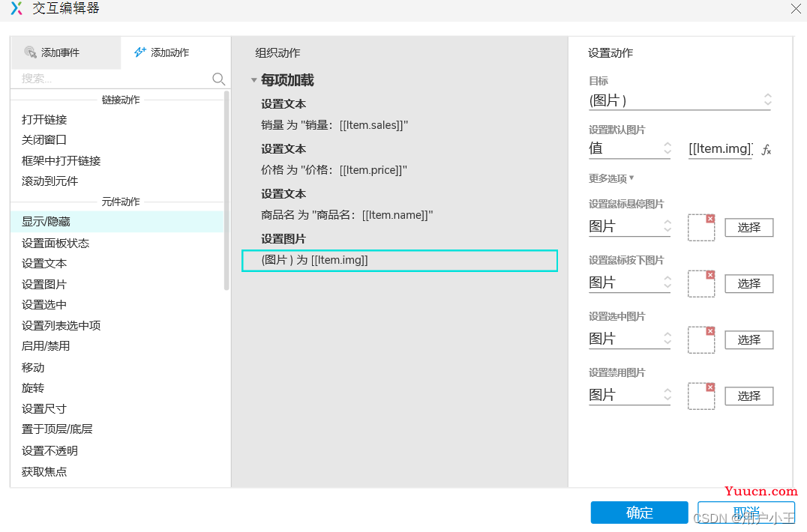Collapse the 更多选项 section
The image size is (807, 532).
tap(611, 178)
